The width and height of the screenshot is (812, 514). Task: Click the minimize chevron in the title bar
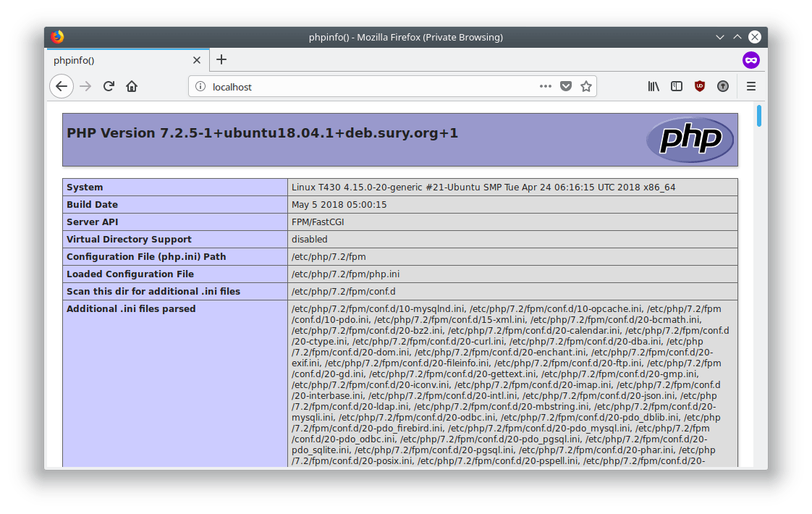720,37
